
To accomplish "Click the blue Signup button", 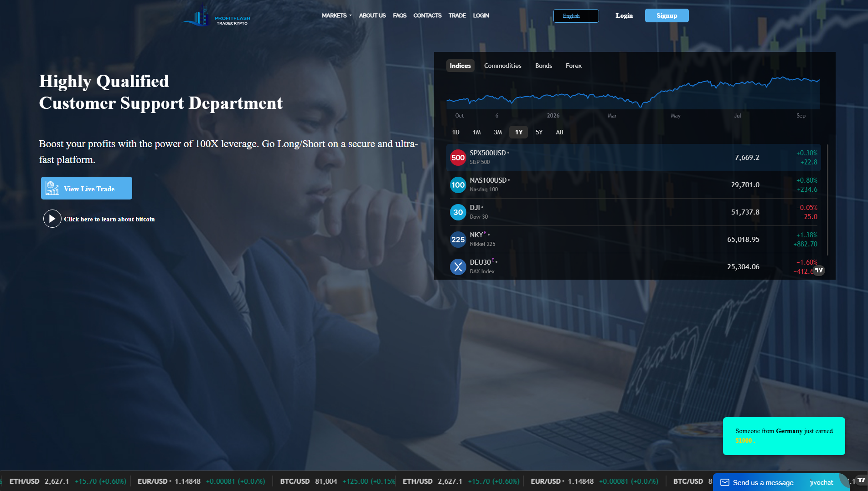I will [x=667, y=15].
